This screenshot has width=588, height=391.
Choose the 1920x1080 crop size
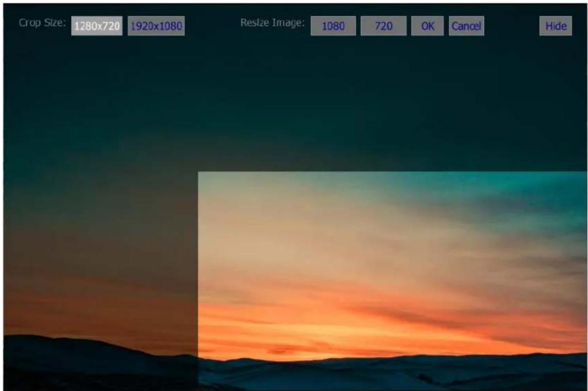tap(156, 26)
